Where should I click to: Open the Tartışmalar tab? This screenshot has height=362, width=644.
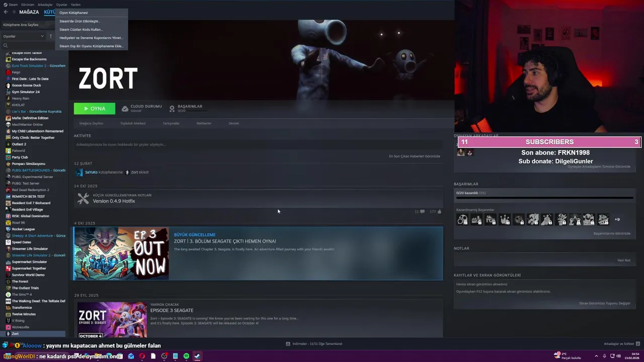(x=171, y=123)
